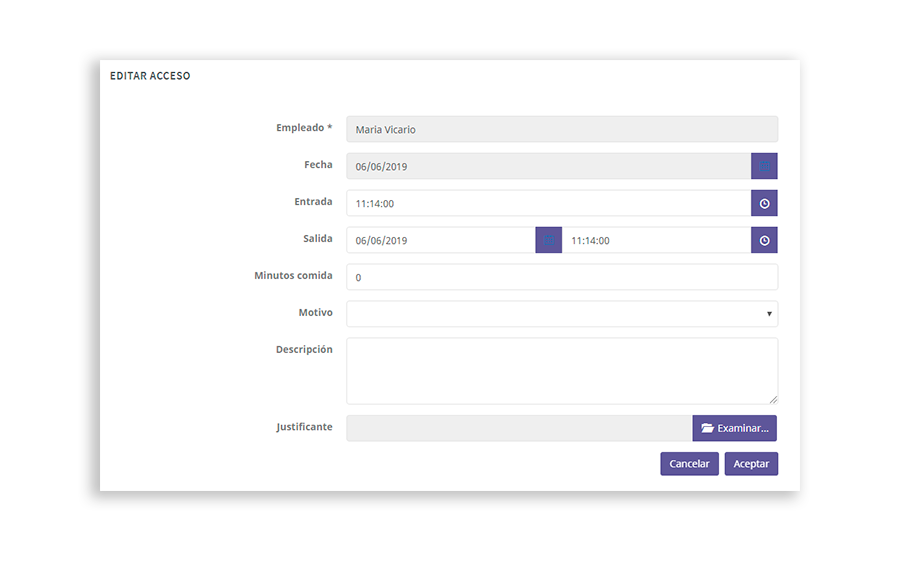The width and height of the screenshot is (900, 572).
Task: Open the Salida date calendar icon
Action: pos(548,241)
